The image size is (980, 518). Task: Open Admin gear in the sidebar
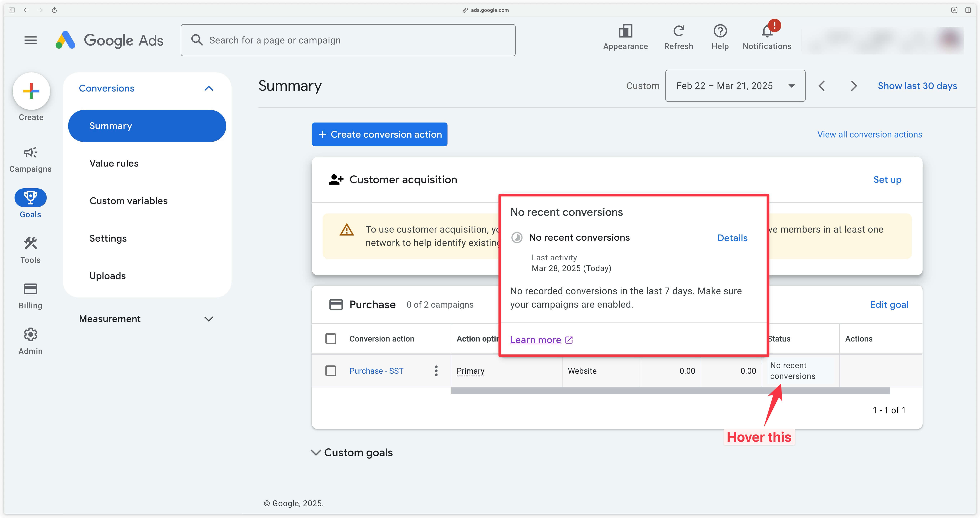[30, 341]
